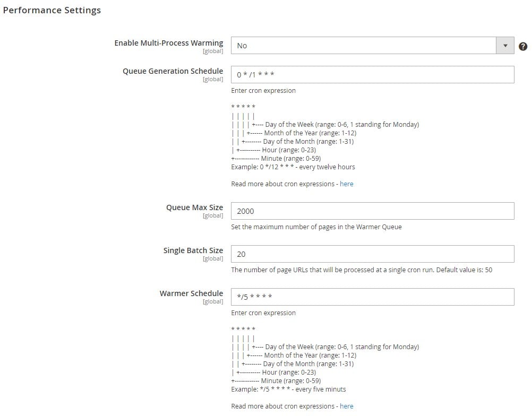This screenshot has width=532, height=416.
Task: Click the Single Batch Size label
Action: point(193,250)
